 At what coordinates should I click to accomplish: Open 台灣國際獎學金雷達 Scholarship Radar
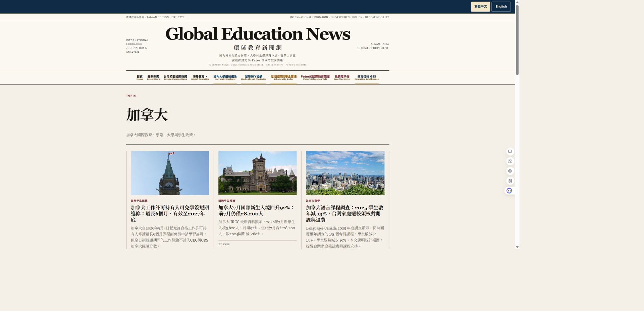coord(283,77)
